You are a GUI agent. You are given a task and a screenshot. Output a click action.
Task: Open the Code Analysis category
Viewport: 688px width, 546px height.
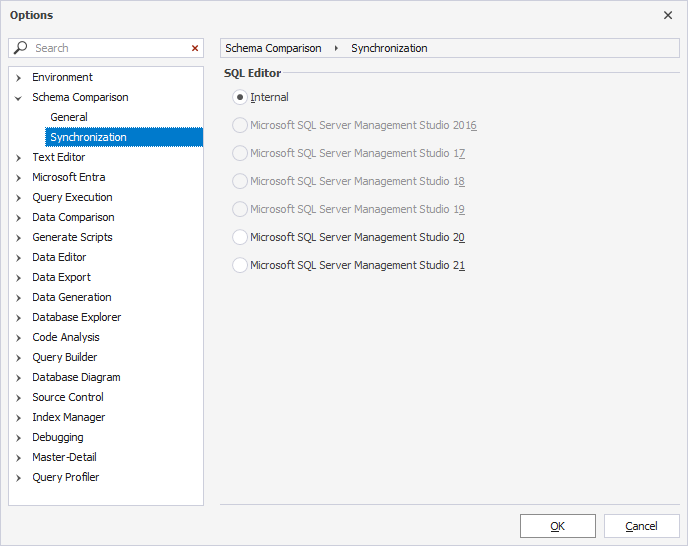coord(66,337)
